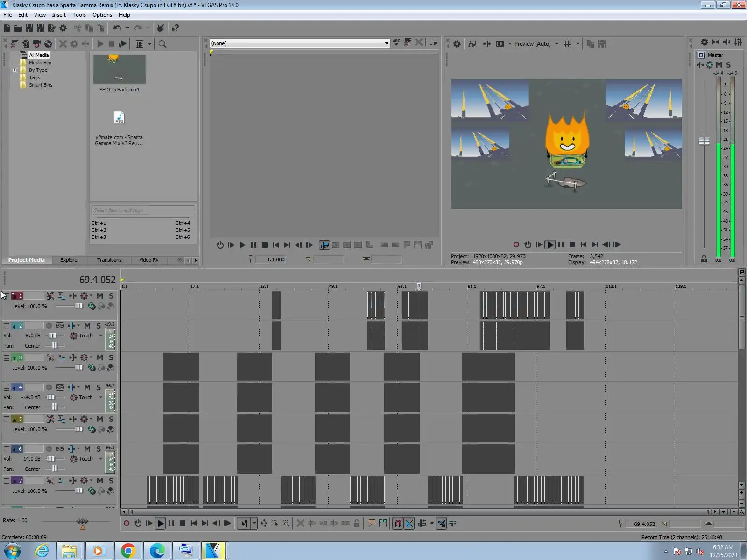The width and height of the screenshot is (747, 560).
Task: Switch to the Transitions tab
Action: [x=109, y=260]
